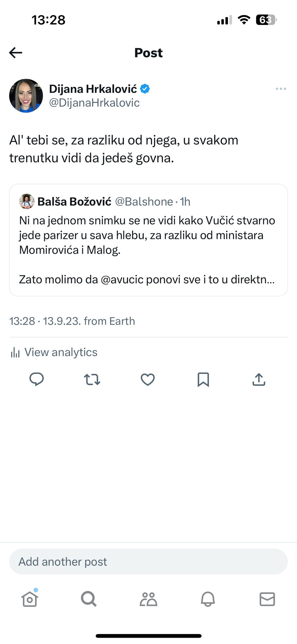
Task: Open @DijanaHrkalovic's profile via handle
Action: pos(94,103)
